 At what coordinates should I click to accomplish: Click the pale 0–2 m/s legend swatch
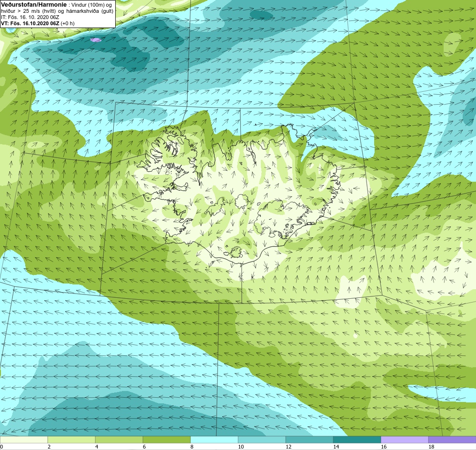click(24, 440)
